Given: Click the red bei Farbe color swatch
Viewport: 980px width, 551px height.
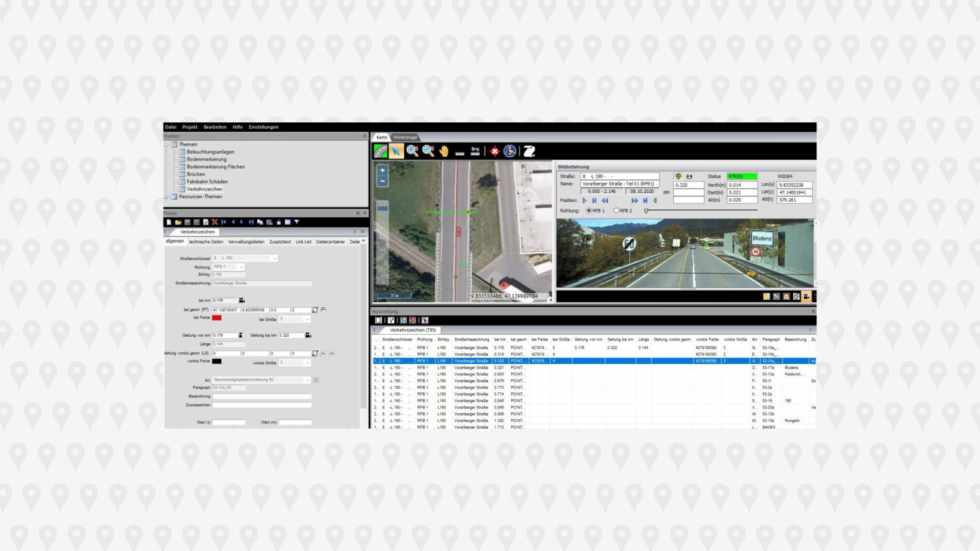Looking at the screenshot, I should [217, 318].
